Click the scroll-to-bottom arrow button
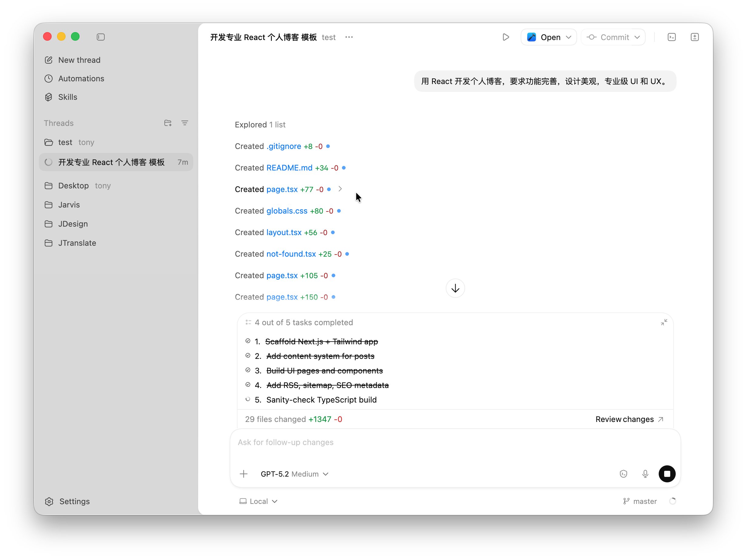The image size is (747, 560). [455, 288]
